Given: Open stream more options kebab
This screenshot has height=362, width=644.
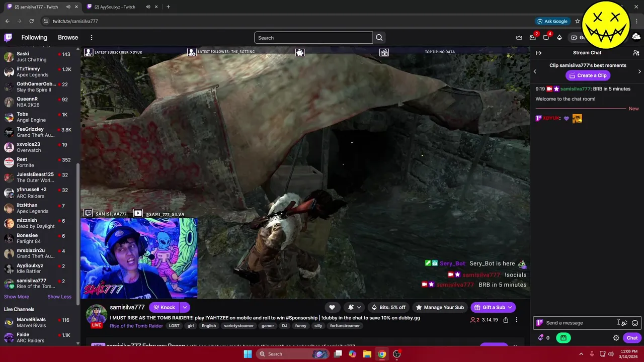Looking at the screenshot, I should 516,320.
